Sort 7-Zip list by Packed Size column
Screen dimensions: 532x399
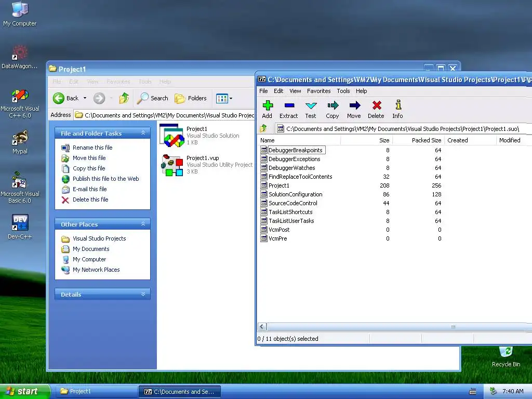[418, 140]
